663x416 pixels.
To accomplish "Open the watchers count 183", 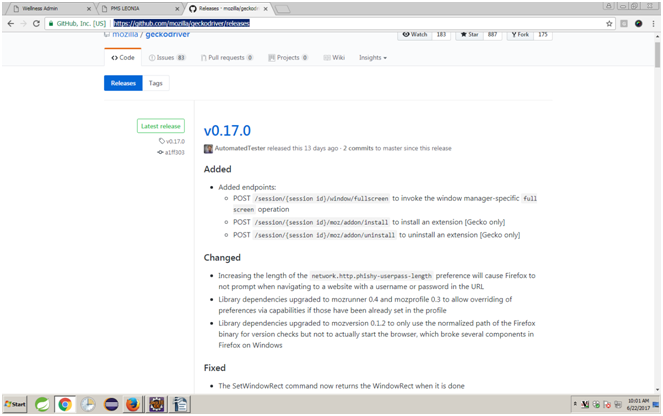I will 441,35.
